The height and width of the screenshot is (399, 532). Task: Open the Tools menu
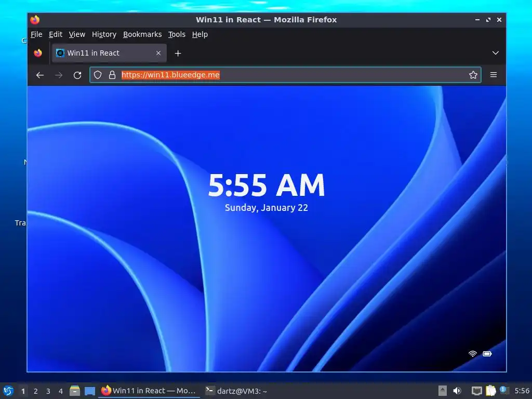pyautogui.click(x=177, y=34)
